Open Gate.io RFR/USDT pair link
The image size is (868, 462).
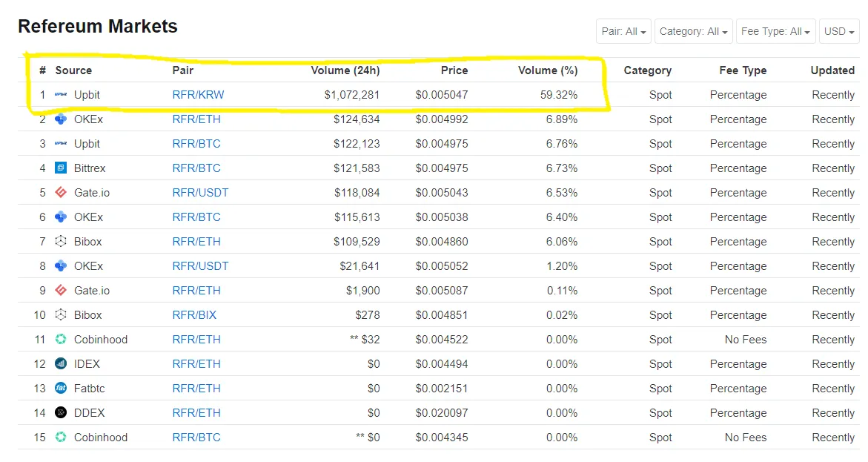click(x=200, y=192)
